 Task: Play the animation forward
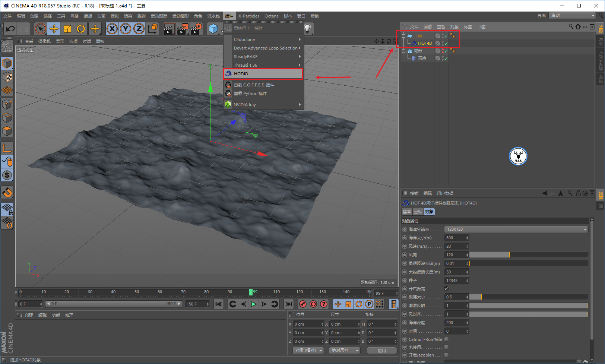click(254, 304)
